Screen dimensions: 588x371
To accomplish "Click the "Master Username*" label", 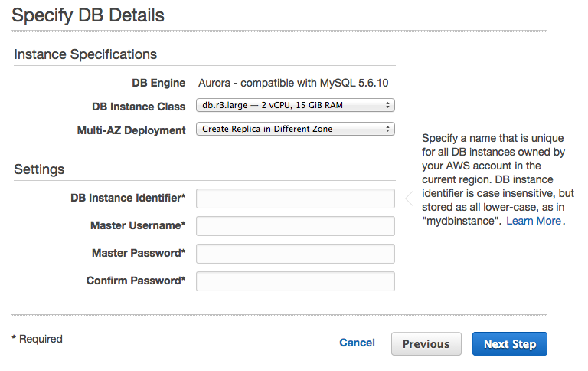I will click(138, 225).
